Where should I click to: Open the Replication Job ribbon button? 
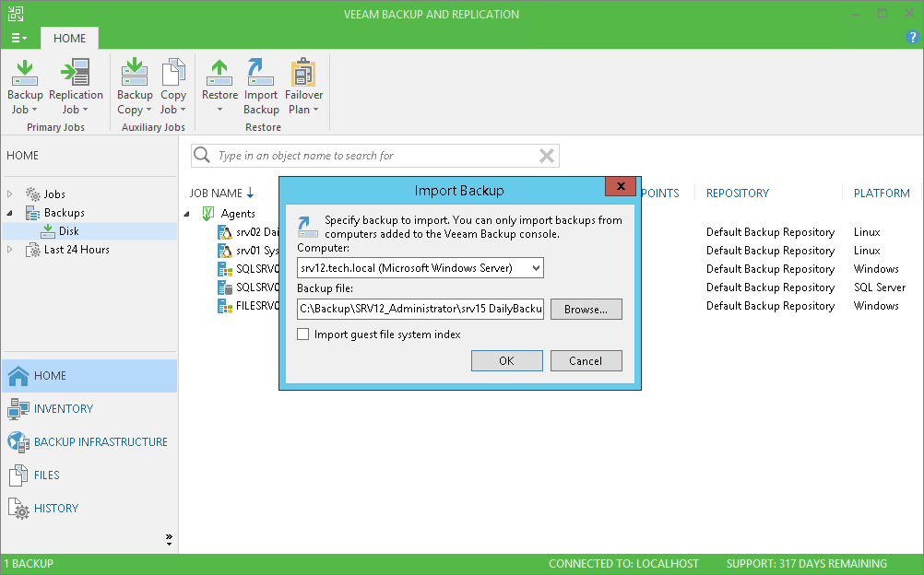(x=76, y=87)
